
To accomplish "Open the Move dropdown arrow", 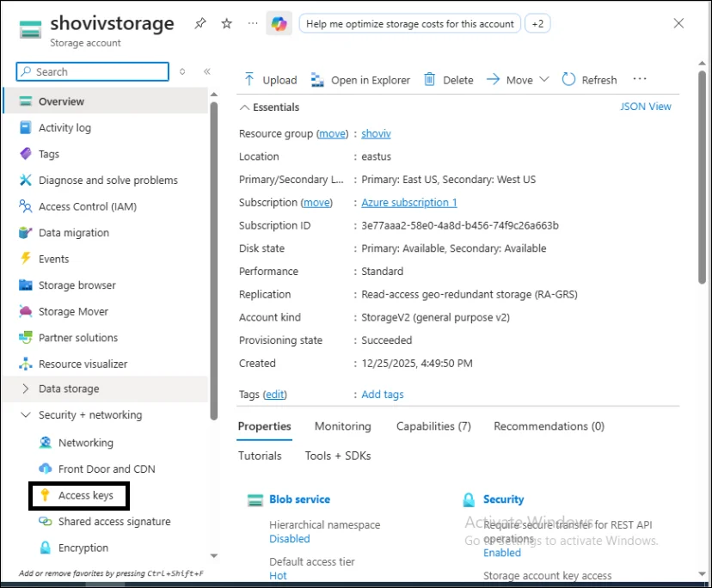I will 544,79.
